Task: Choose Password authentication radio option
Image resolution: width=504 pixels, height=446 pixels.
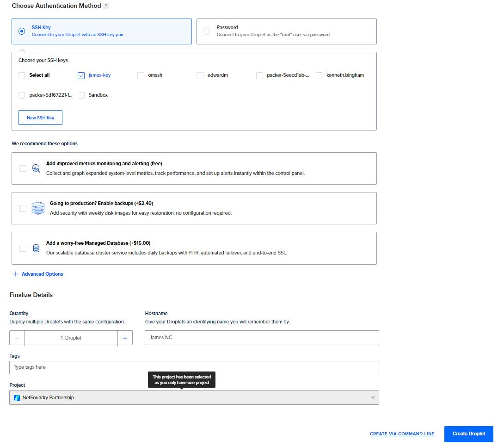Action: coord(207,31)
